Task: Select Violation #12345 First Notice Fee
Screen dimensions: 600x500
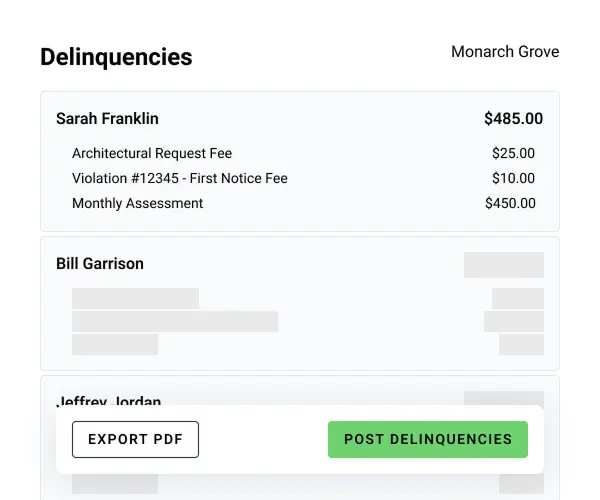Action: [x=180, y=178]
